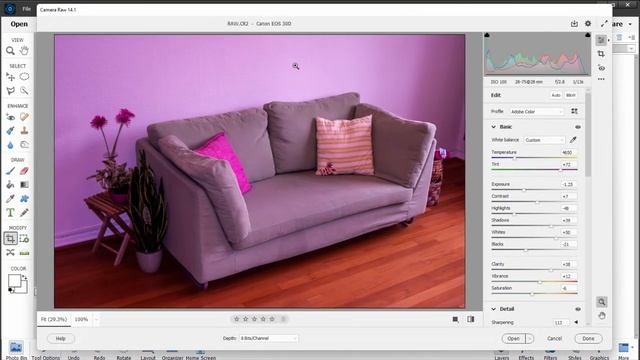The width and height of the screenshot is (640, 360).
Task: Apply Auto adjustments in Edit
Action: 556,95
